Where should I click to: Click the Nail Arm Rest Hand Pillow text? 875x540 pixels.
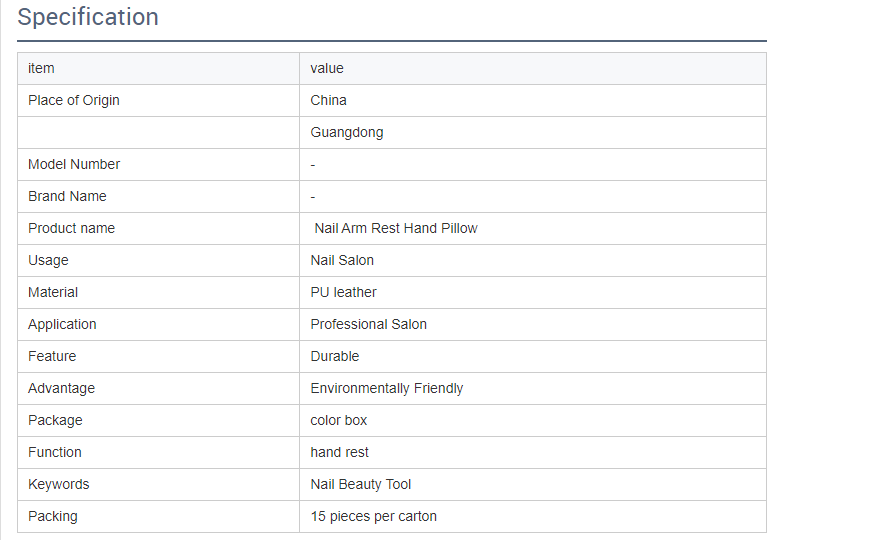click(396, 228)
